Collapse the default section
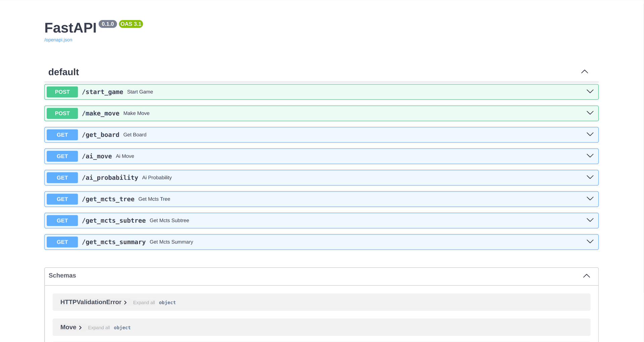The image size is (644, 342). [585, 72]
